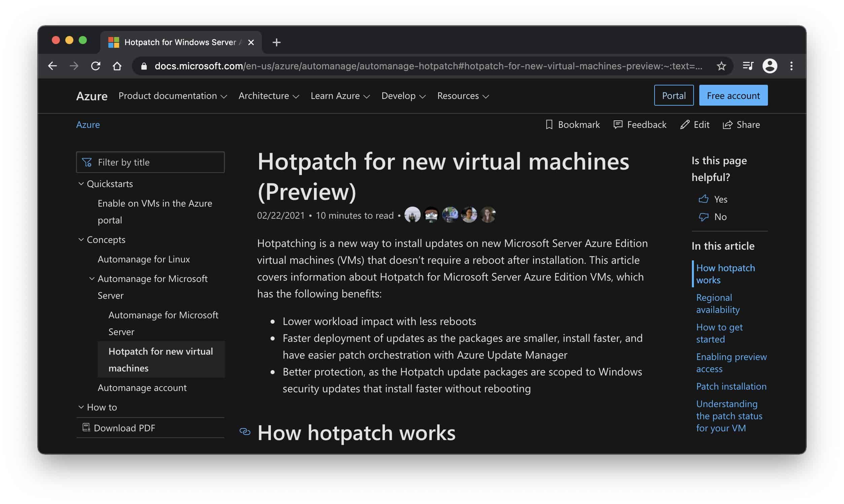Close the Hotpatch for Windows Server tab
The height and width of the screenshot is (504, 844).
click(x=251, y=42)
